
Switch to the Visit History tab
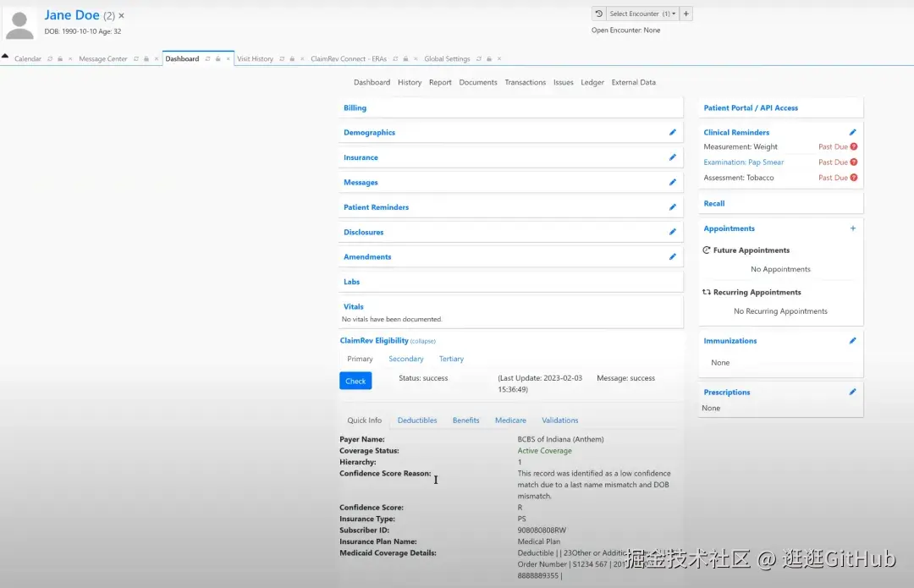[x=255, y=59]
